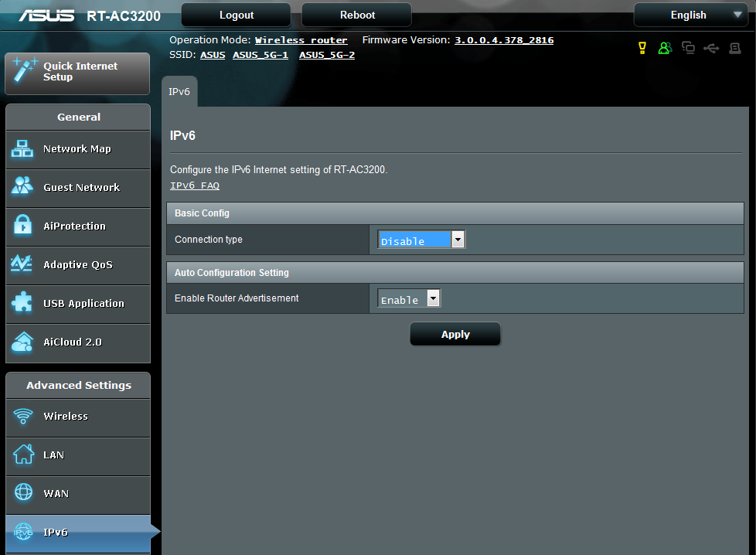Open Wireless advanced settings
This screenshot has width=756, height=555.
[78, 417]
